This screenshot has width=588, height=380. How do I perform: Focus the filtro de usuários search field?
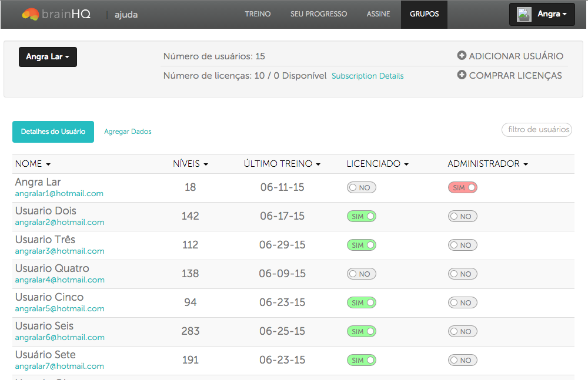[x=537, y=130]
